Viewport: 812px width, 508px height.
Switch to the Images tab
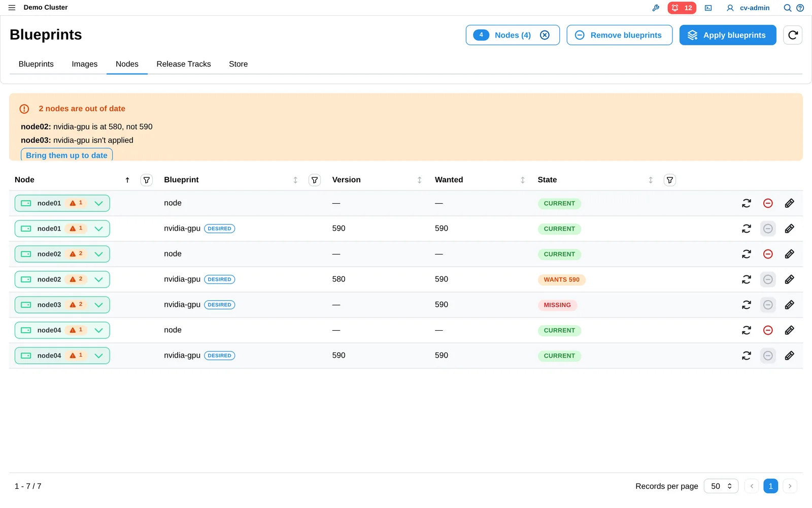click(85, 64)
